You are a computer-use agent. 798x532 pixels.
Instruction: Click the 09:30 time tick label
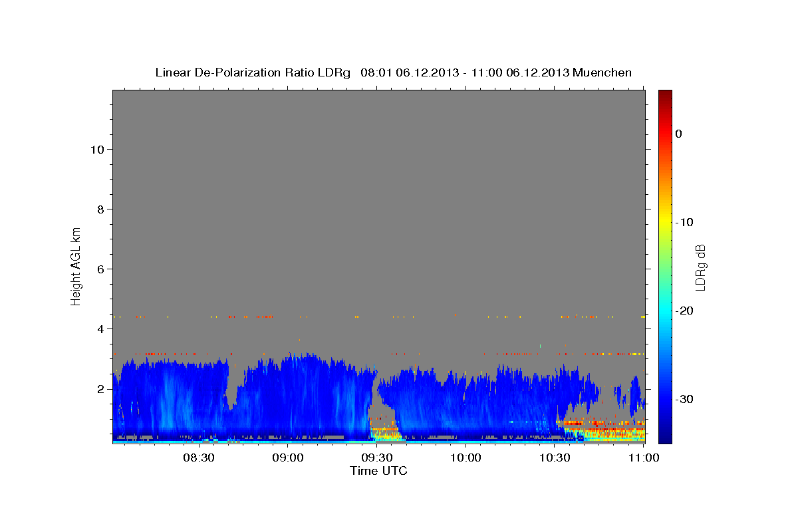click(x=376, y=458)
